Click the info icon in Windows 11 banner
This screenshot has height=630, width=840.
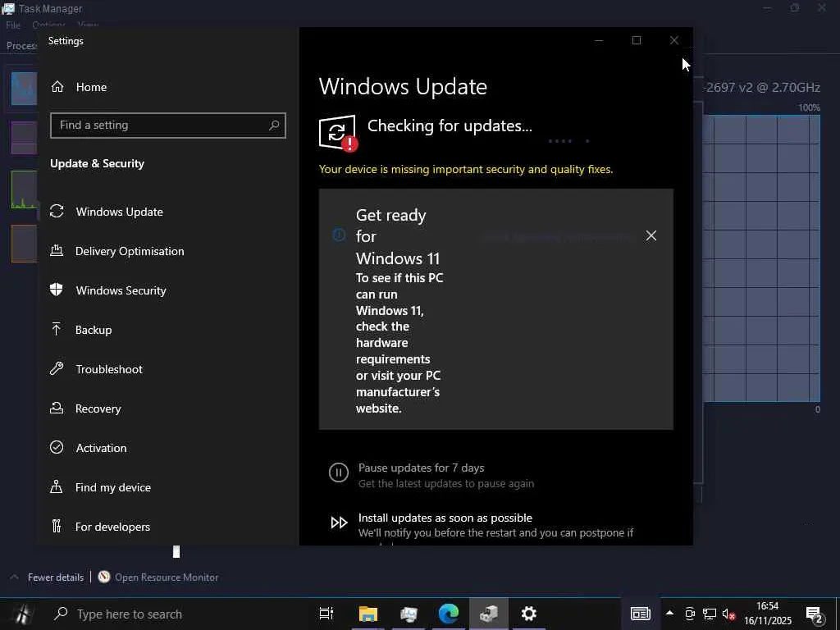339,235
